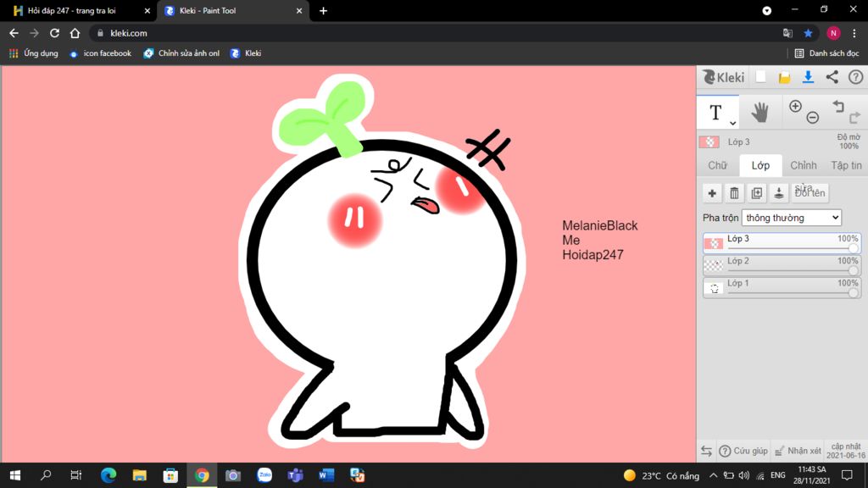Zoom out with the minus magnifier

point(813,117)
